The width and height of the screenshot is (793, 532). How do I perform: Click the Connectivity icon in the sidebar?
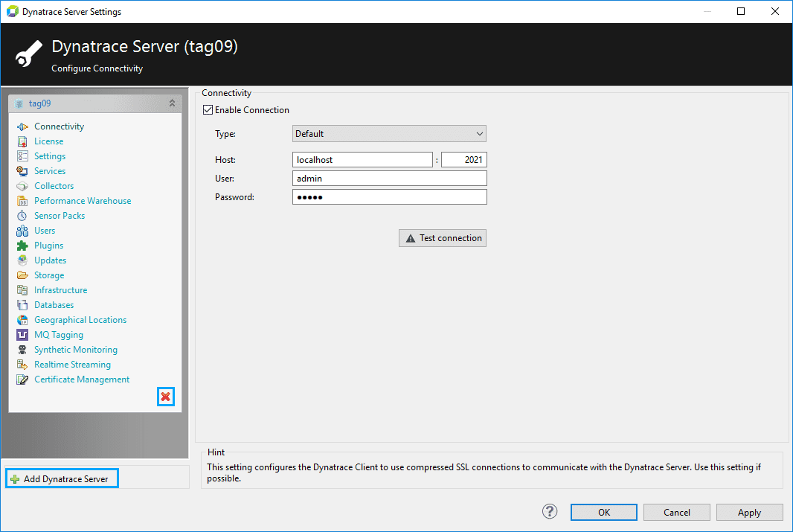pos(22,126)
